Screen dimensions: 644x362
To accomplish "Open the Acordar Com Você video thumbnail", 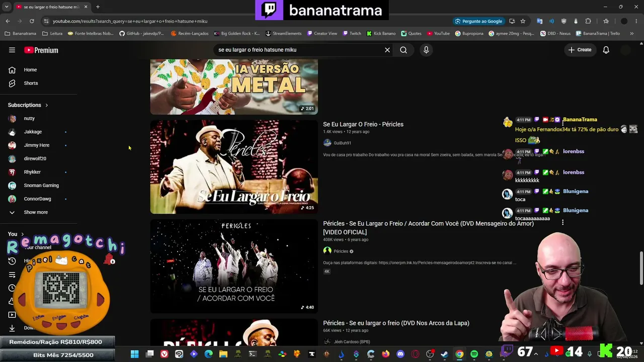I will pyautogui.click(x=234, y=266).
